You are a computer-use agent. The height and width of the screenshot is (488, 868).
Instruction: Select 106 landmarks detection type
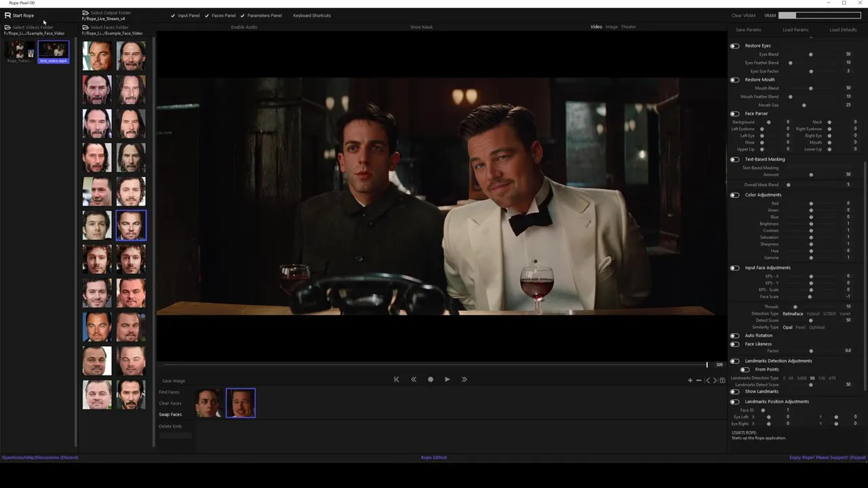click(822, 378)
